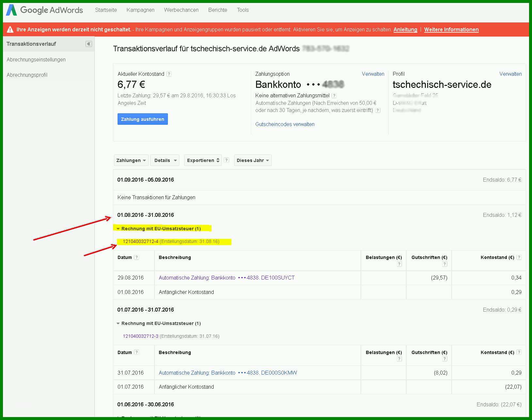Click the 01.08.2016 - 31.08.2016 period heading
The width and height of the screenshot is (532, 420).
point(146,215)
